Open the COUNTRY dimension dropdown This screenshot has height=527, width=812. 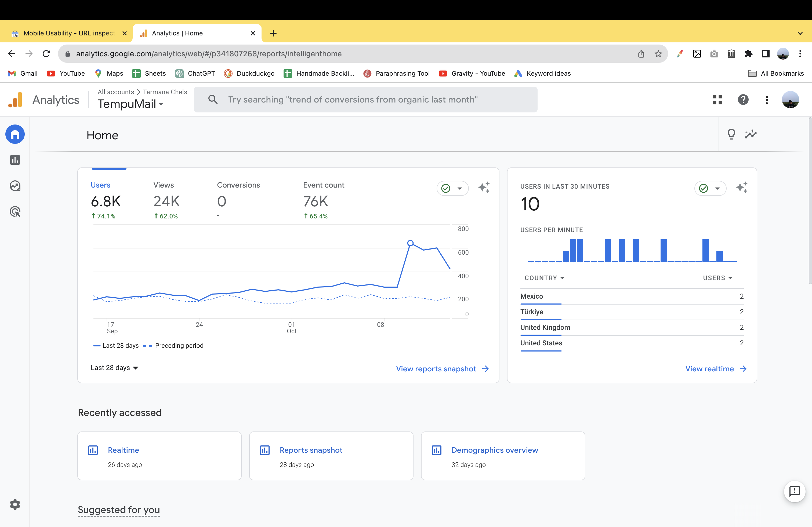click(x=544, y=278)
